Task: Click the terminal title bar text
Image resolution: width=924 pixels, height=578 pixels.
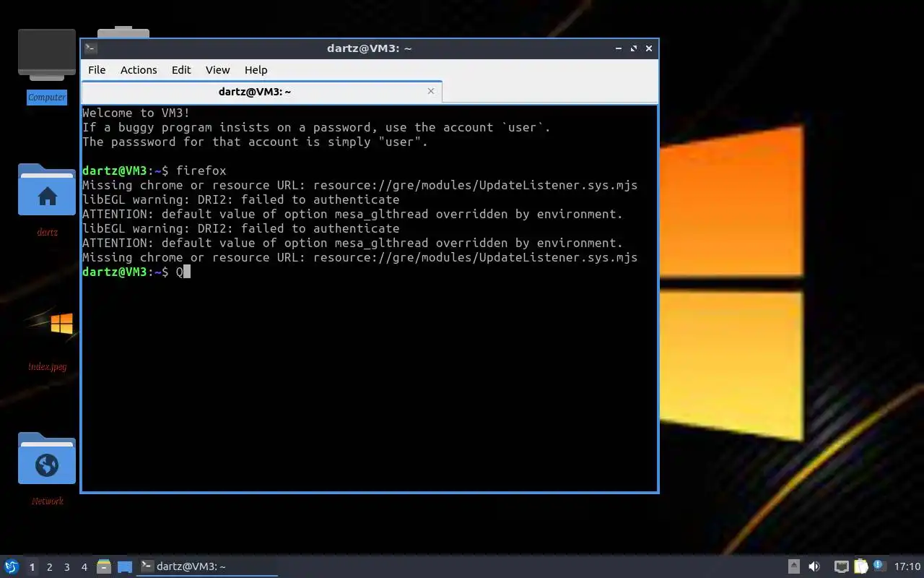Action: pos(369,48)
